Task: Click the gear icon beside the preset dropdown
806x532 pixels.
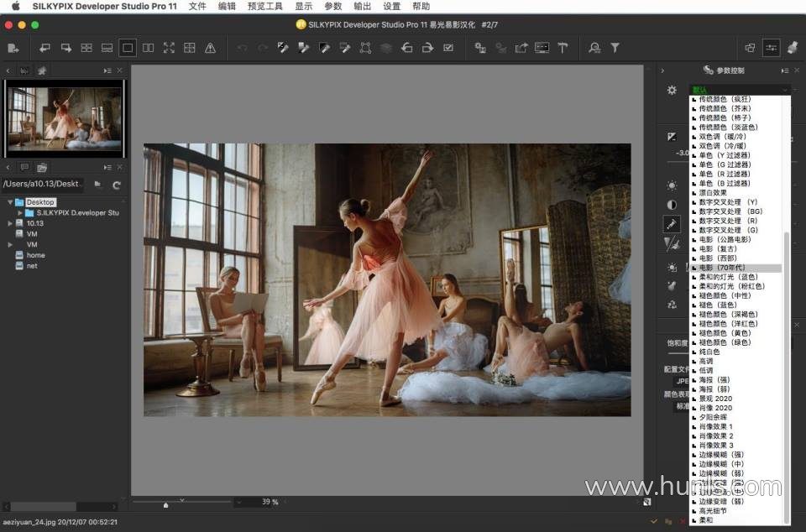Action: 672,90
